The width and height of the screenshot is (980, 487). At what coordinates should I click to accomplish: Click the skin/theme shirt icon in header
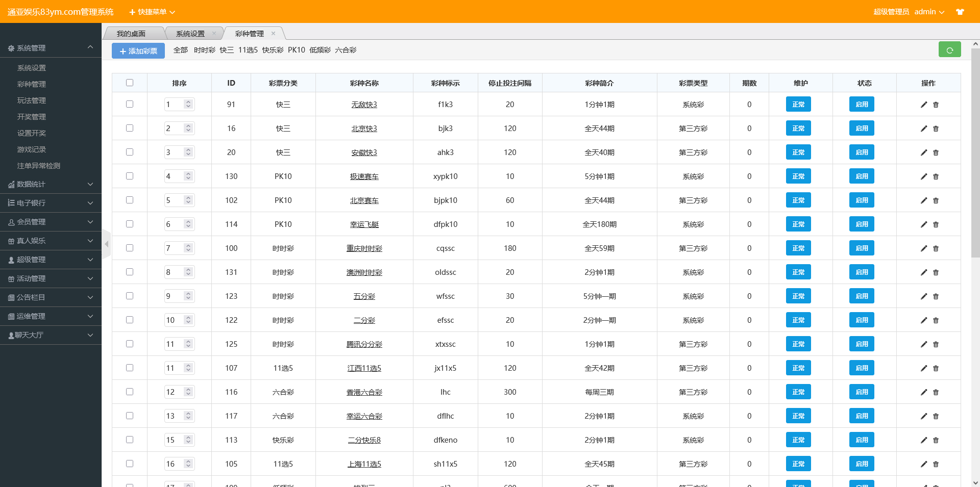click(x=960, y=12)
